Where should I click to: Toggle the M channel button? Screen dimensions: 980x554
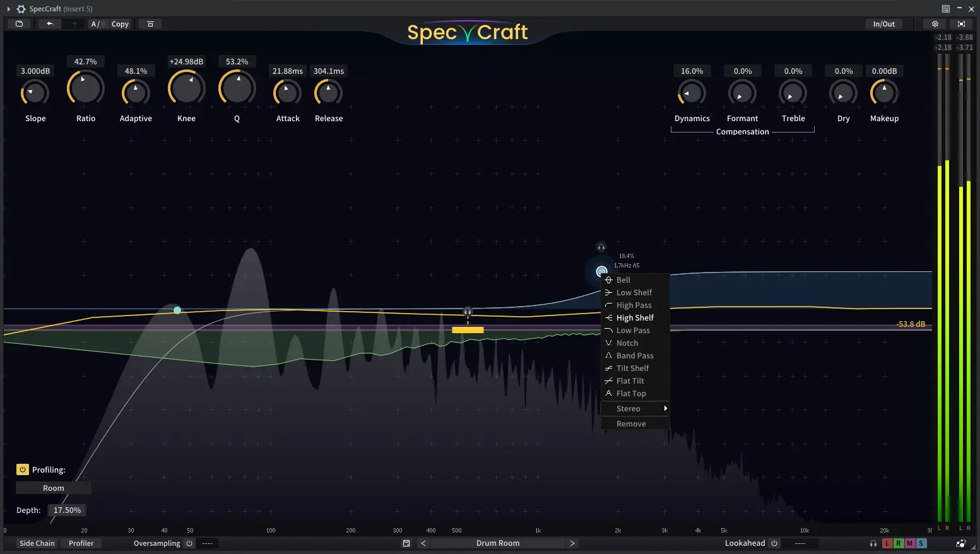point(910,543)
